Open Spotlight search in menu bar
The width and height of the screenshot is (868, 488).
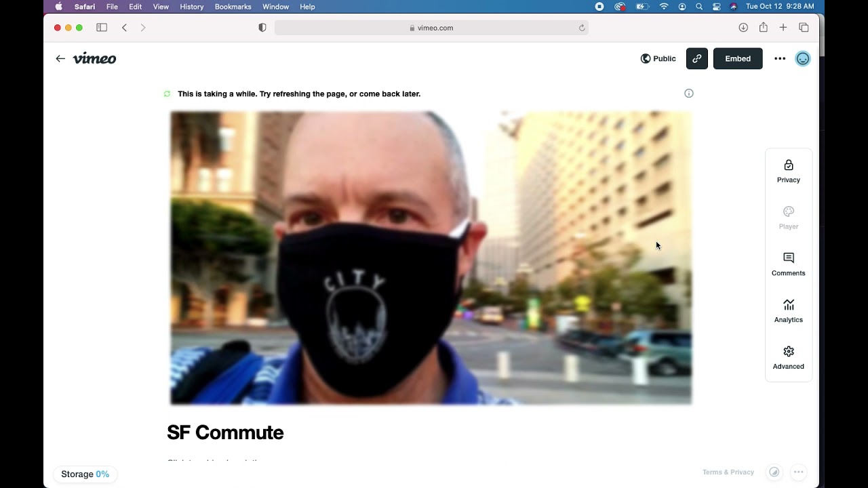[x=699, y=7]
